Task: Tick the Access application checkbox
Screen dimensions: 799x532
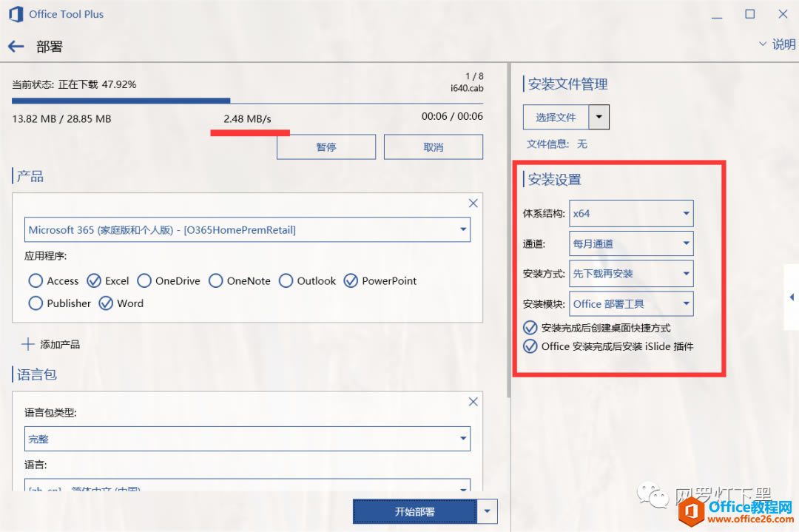Action: [36, 280]
